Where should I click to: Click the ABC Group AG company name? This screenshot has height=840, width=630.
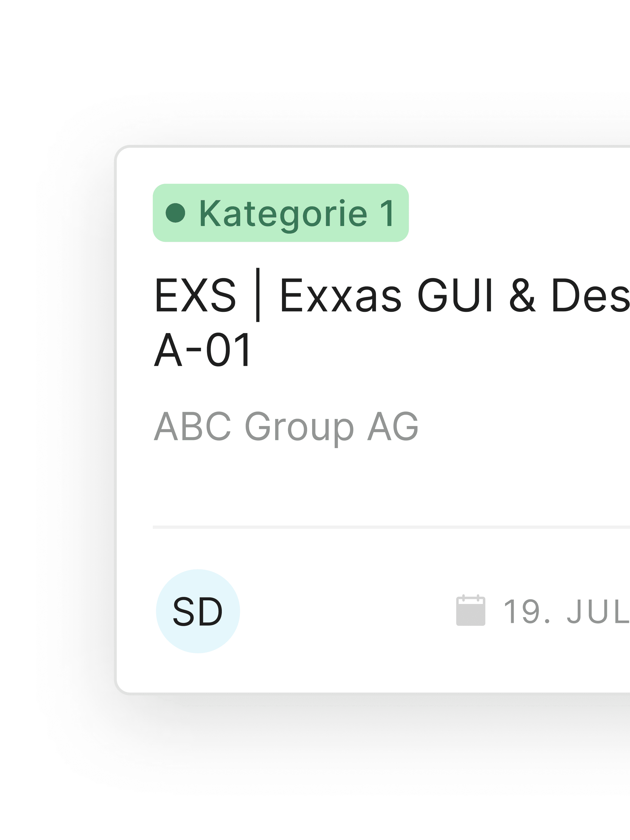click(x=286, y=427)
